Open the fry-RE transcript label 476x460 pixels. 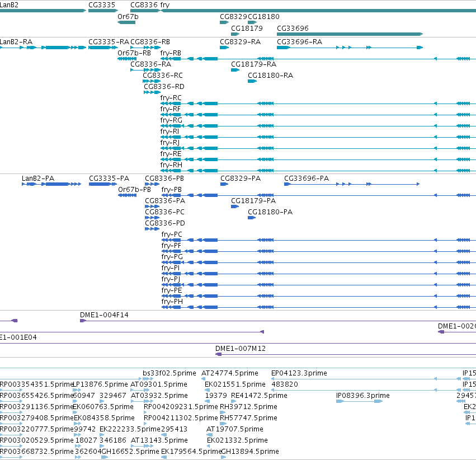tap(171, 154)
